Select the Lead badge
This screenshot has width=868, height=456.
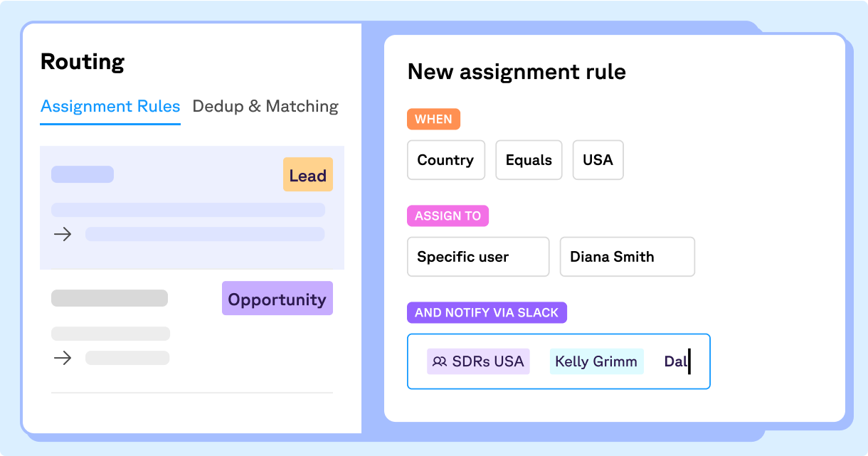point(307,175)
